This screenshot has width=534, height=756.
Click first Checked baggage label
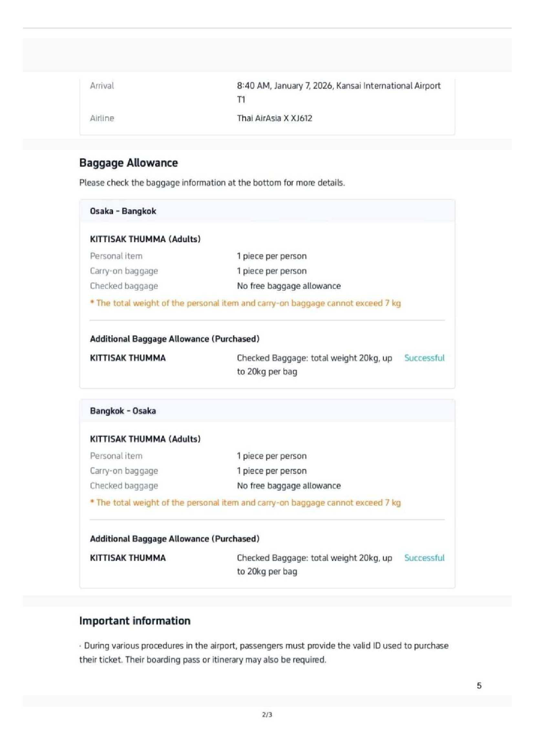124,286
